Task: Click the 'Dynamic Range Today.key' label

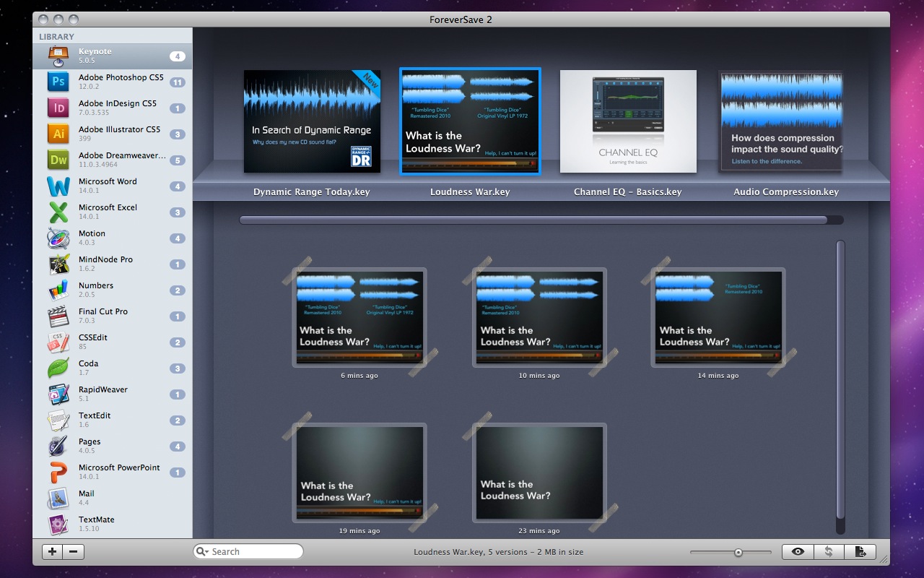Action: tap(311, 192)
